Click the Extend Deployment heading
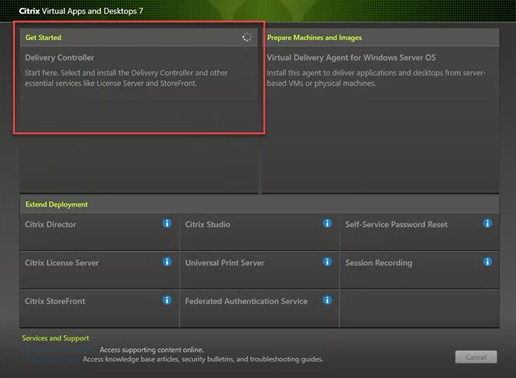The image size is (516, 378). tap(56, 204)
